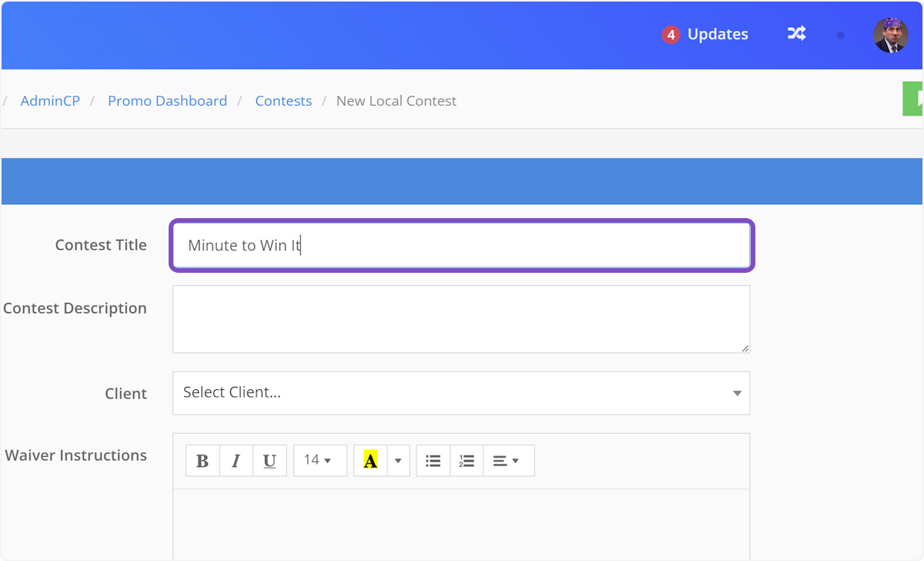Navigate to Promo Dashboard breadcrumb

pos(167,101)
